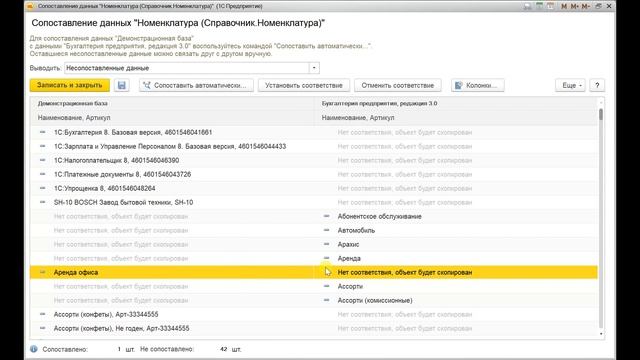The width and height of the screenshot is (640, 360).
Task: Open the Колонки settings button
Action: tap(478, 85)
